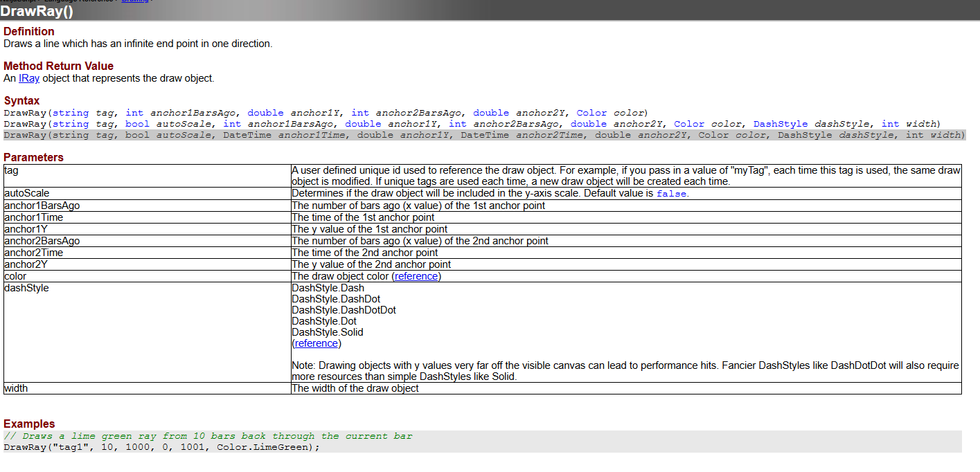Click the DrawRay() page title

coord(37,11)
